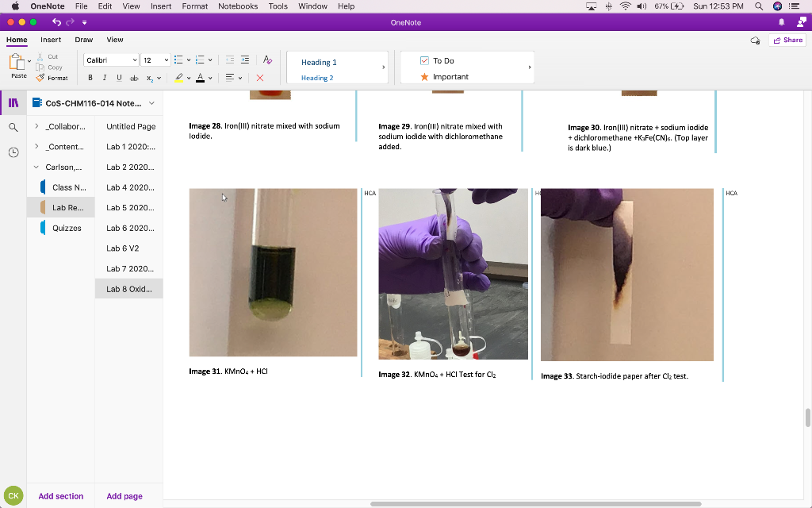The width and height of the screenshot is (812, 508).
Task: Click the account person icon in title bar
Action: point(802,21)
